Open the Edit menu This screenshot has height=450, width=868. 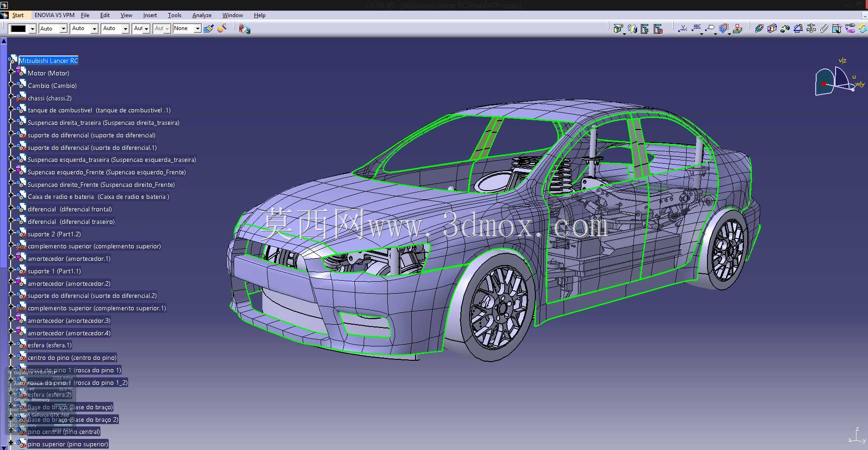coord(105,15)
